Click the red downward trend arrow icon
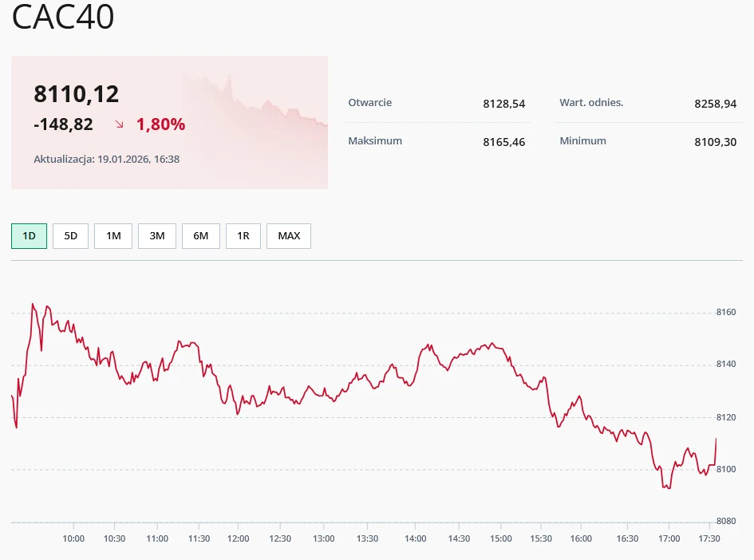Screen dimensions: 754x560 118,124
